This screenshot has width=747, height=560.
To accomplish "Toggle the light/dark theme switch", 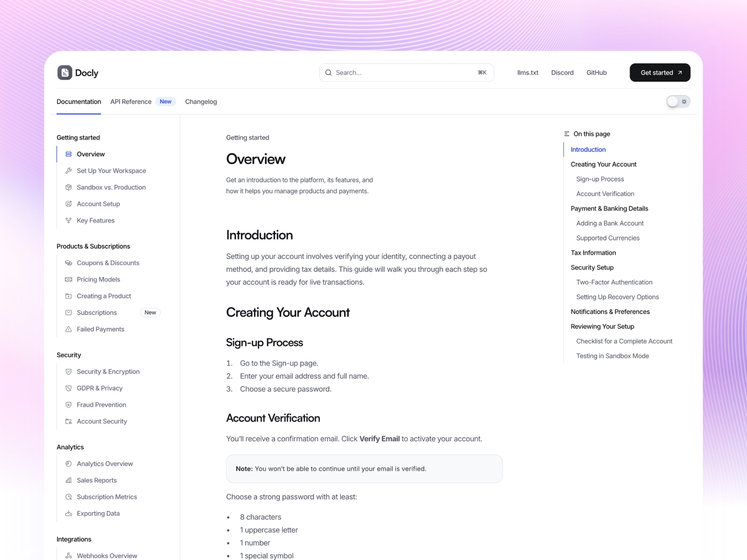I will (x=678, y=101).
